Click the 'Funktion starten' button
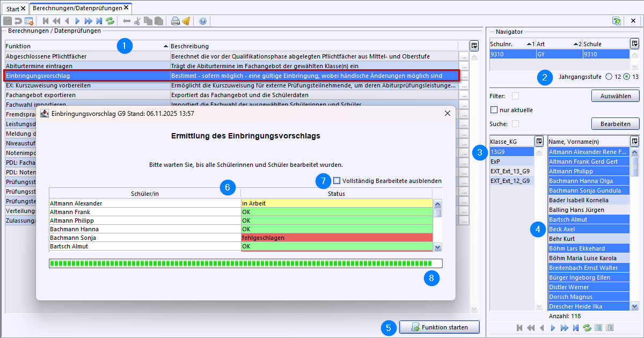 click(439, 327)
